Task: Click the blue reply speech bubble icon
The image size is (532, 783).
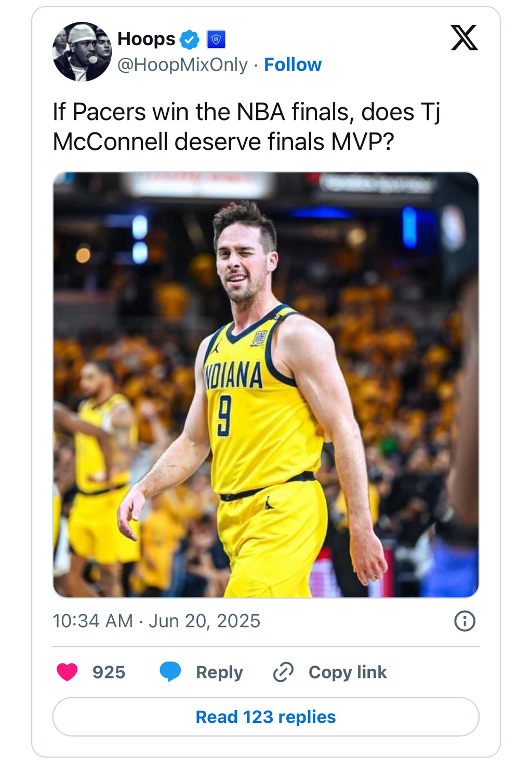Action: coord(170,671)
